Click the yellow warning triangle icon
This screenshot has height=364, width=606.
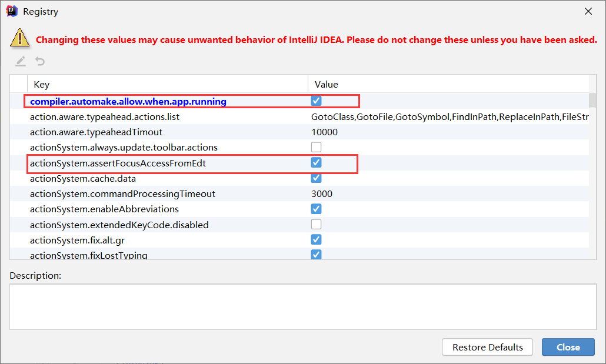pos(20,38)
